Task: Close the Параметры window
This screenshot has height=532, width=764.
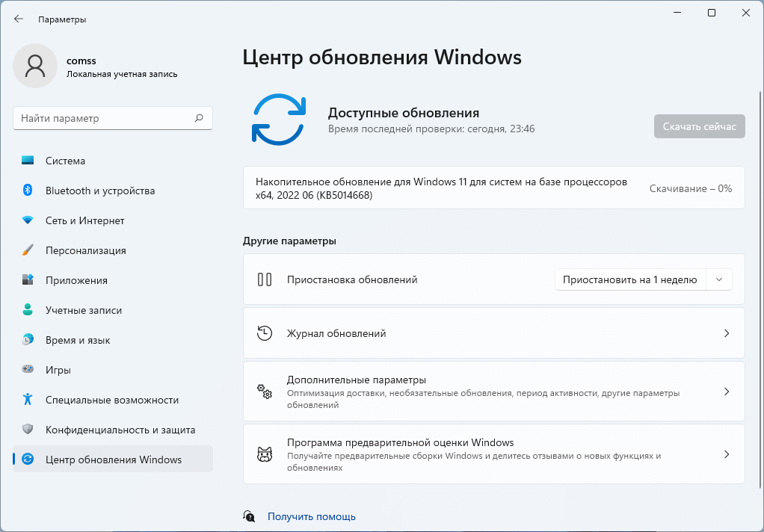Action: tap(746, 13)
